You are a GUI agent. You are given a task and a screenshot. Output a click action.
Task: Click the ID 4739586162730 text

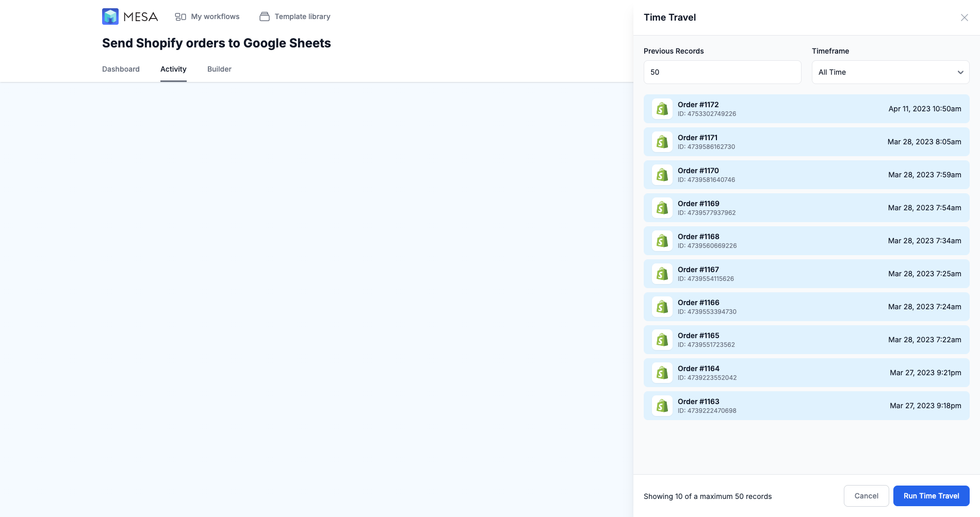pyautogui.click(x=707, y=147)
